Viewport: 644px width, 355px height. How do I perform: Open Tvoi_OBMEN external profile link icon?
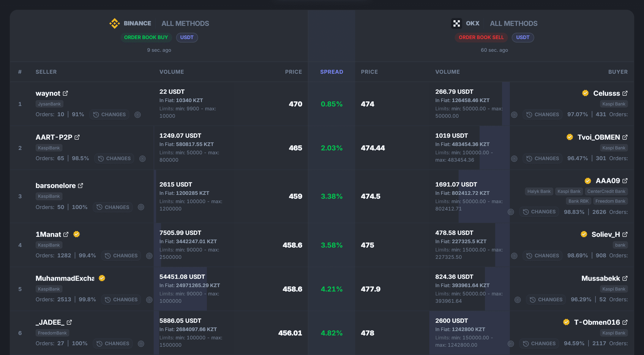(625, 137)
